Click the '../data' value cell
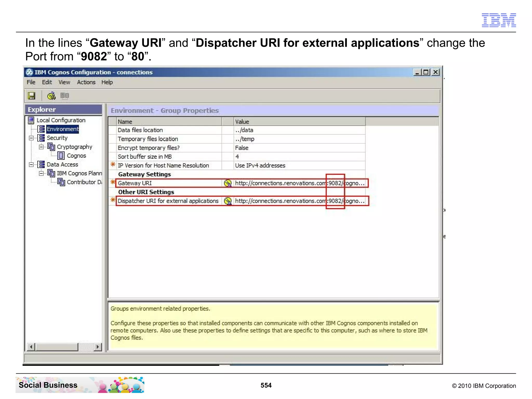 (x=300, y=130)
